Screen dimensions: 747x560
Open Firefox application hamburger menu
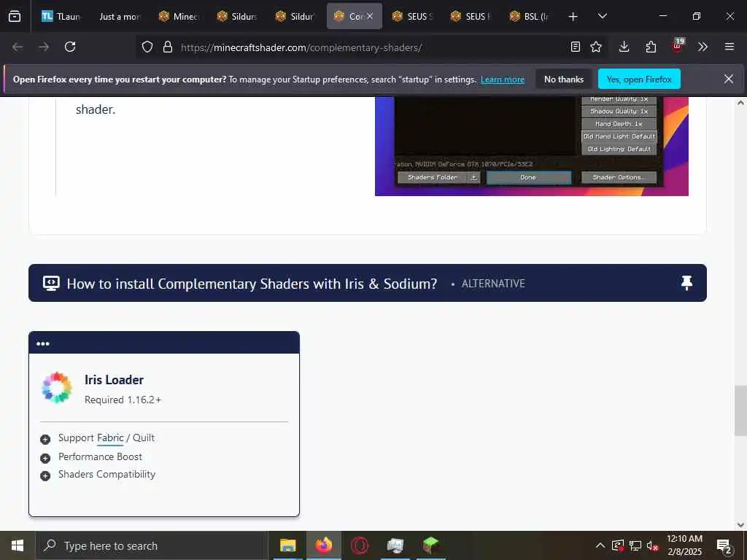[x=729, y=47]
